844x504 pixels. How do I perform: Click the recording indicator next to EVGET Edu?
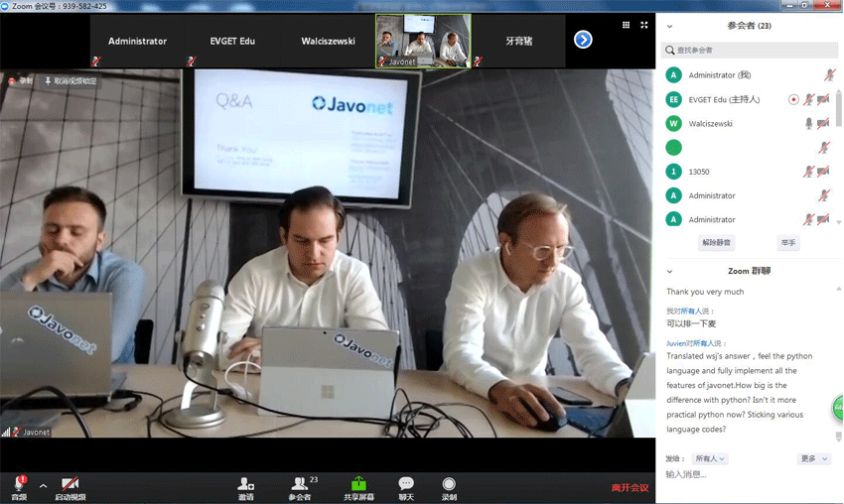click(793, 99)
